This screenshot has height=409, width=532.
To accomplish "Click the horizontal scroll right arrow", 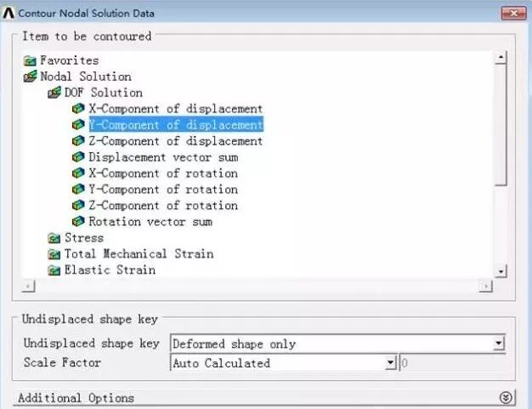I will coord(486,286).
